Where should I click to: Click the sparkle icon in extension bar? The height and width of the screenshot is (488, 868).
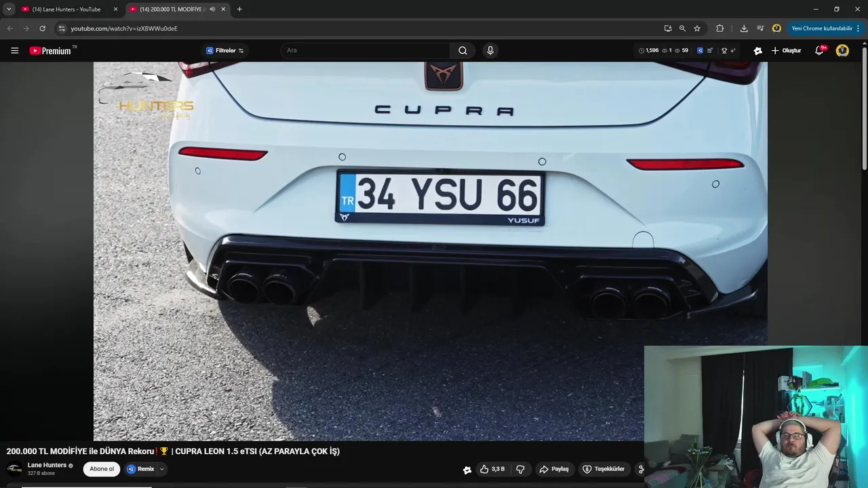point(733,50)
